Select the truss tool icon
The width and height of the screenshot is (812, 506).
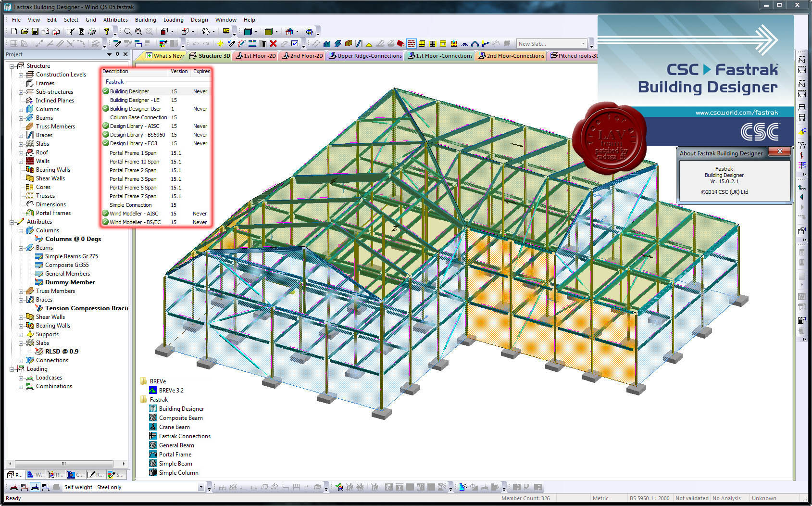464,44
